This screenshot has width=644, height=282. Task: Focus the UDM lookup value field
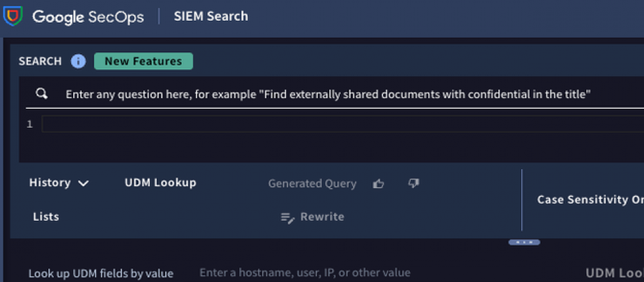click(x=305, y=273)
